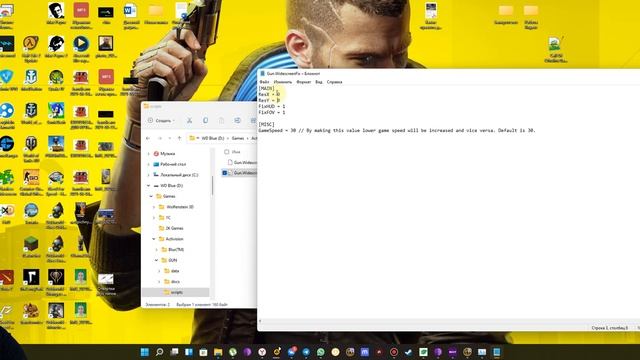Place cursor on the ResY line in Notepad
Viewport: 640px width, 360px height.
tap(269, 100)
